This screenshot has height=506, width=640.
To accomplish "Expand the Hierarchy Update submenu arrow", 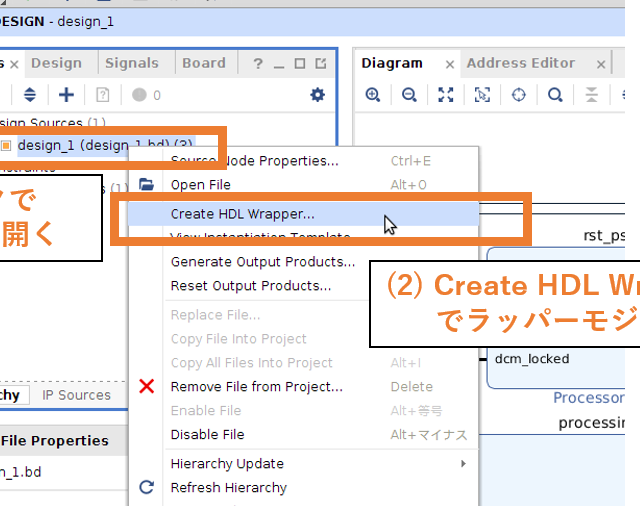I will coord(463,464).
